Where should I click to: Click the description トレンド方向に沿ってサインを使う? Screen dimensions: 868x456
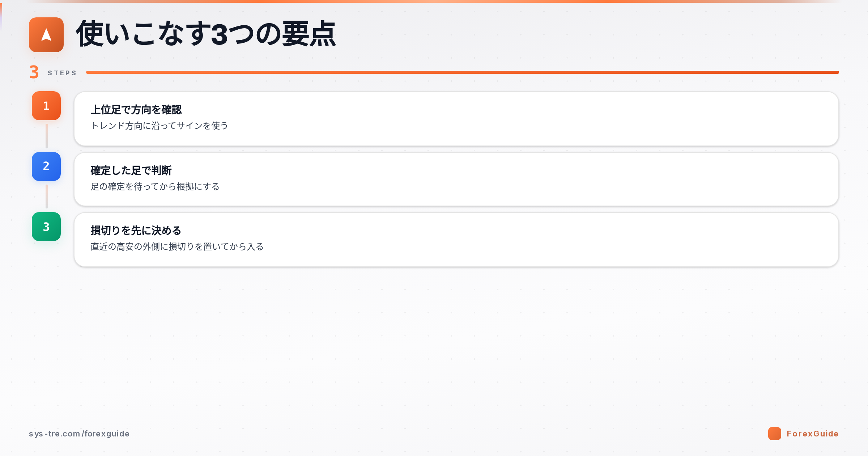point(159,126)
